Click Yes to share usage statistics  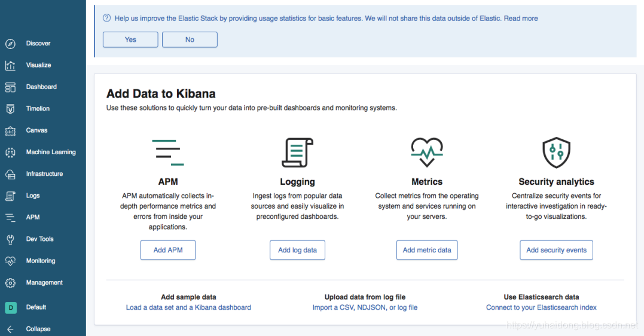pyautogui.click(x=130, y=39)
